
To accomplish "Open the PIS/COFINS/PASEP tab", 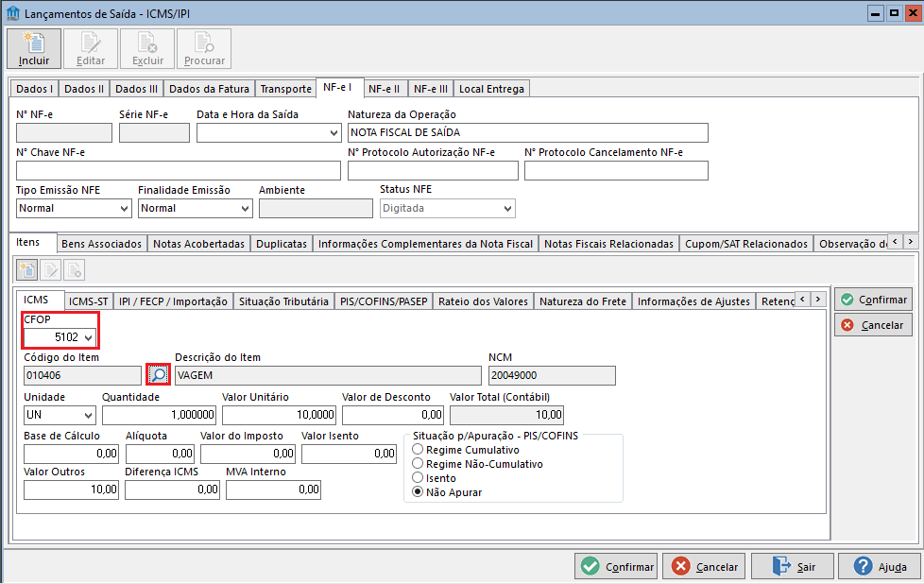I will click(x=384, y=301).
